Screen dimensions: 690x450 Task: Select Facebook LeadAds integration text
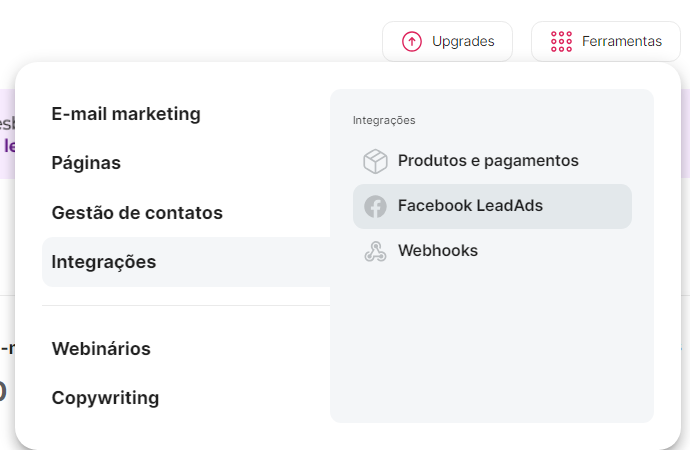tap(470, 206)
